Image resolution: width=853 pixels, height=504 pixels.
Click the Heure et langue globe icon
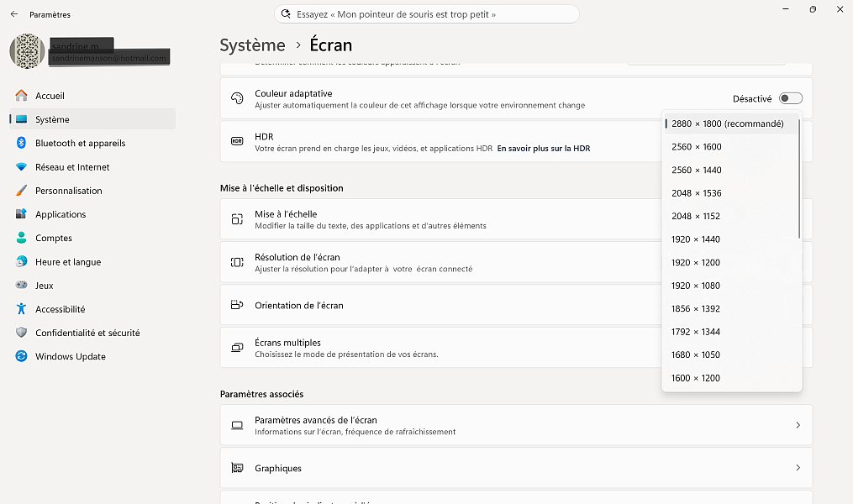point(21,261)
